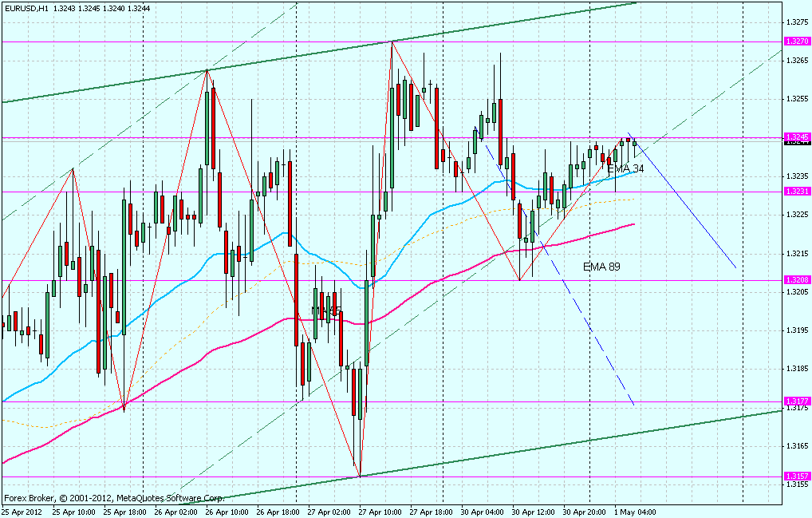Click the 25 Apr 2012 date label
The image size is (812, 518).
[x=22, y=512]
